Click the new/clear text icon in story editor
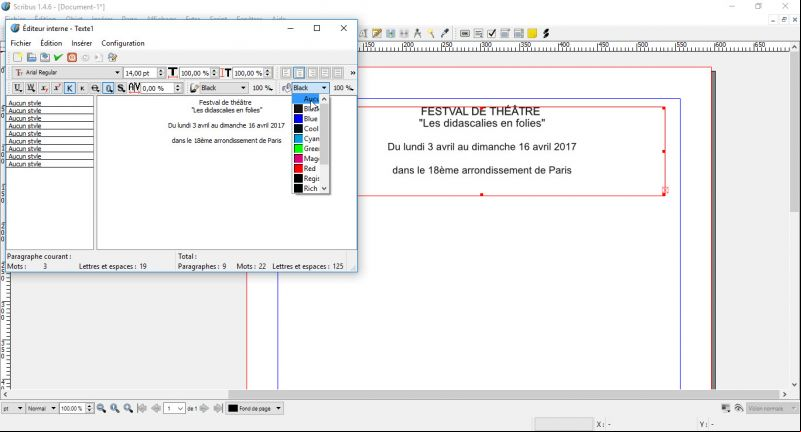The width and height of the screenshot is (801, 432). tap(18, 58)
